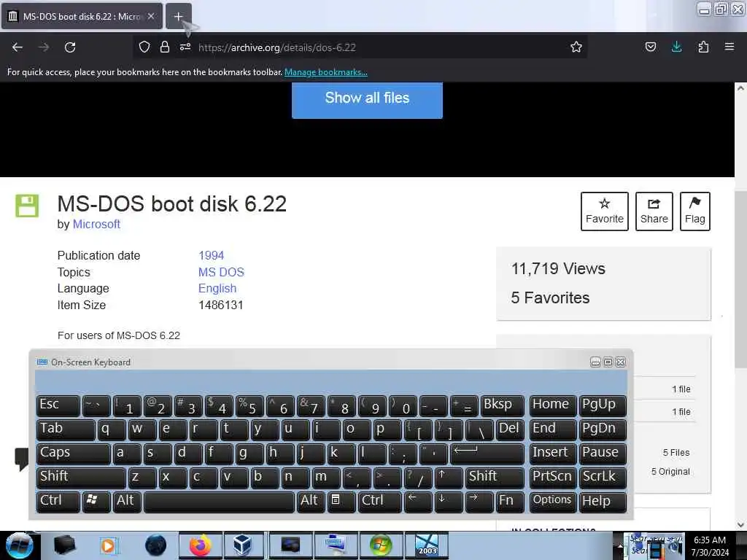This screenshot has width=747, height=560.
Task: Open a new tab with plus button
Action: coord(178,17)
